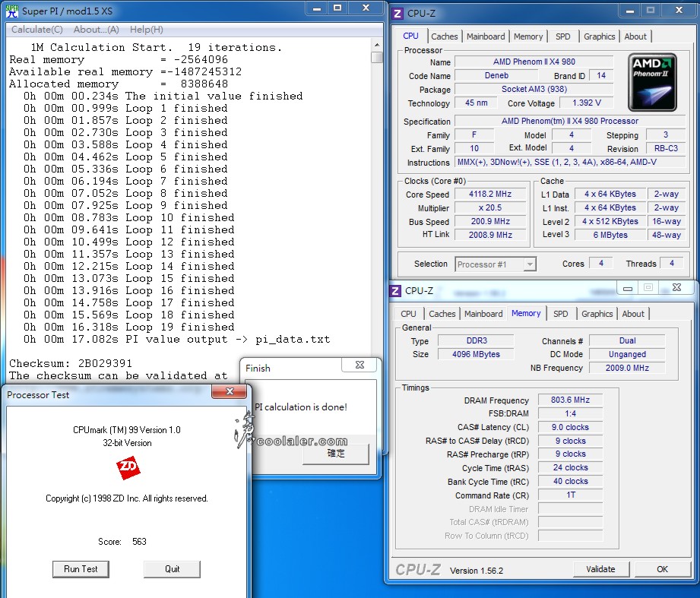This screenshot has width=700, height=598.
Task: Open About tab in top CPU-Z window
Action: click(635, 36)
